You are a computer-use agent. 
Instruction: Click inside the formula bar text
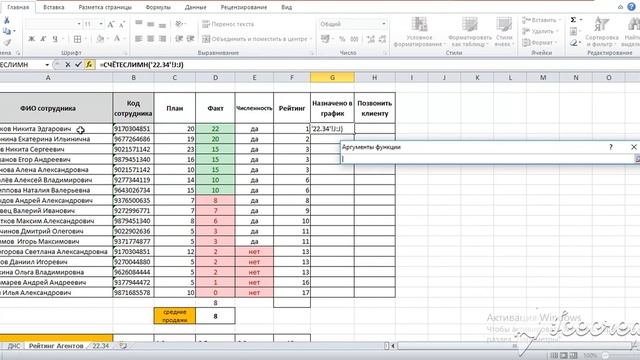142,65
